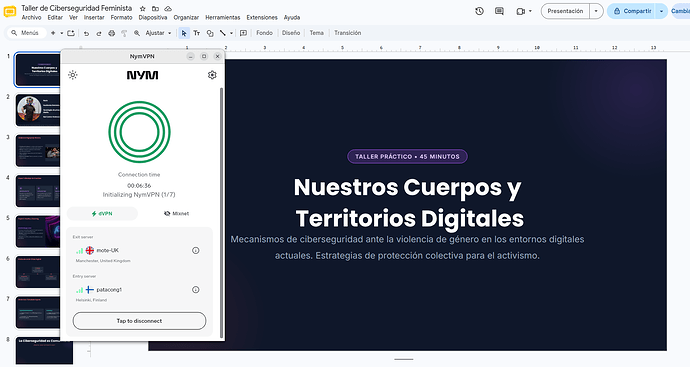Click the subtitle text starting with Mecanismos
690x367 pixels.
point(407,247)
